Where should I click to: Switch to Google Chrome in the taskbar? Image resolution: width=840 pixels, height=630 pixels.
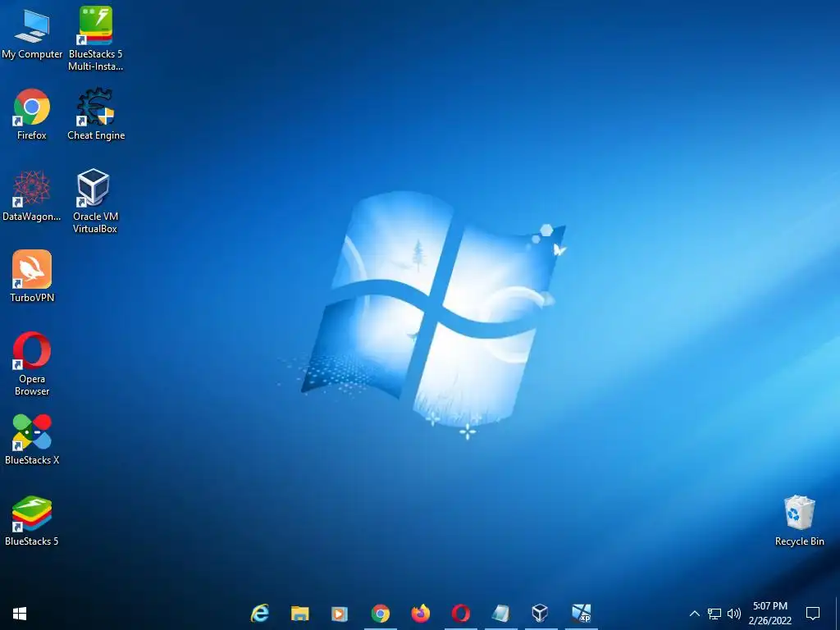(381, 614)
